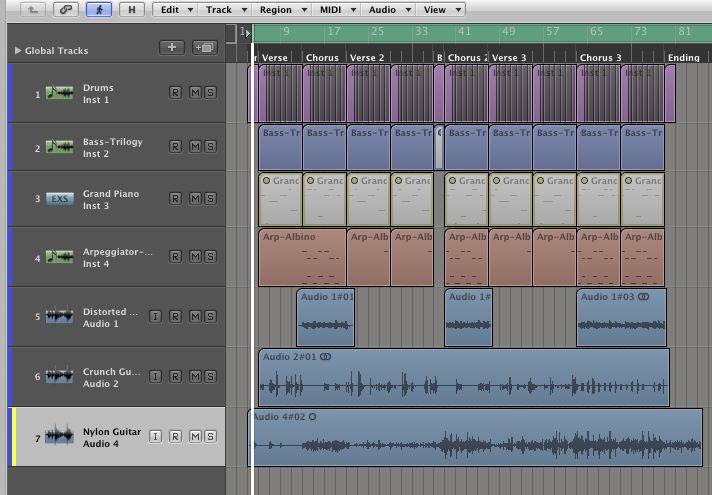Click the Verse 2 marker

[x=367, y=58]
